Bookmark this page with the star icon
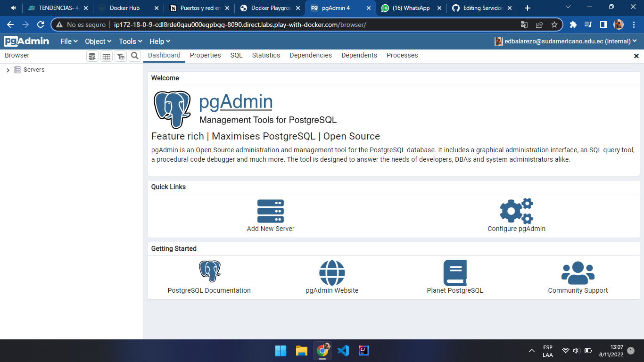The width and height of the screenshot is (644, 362). tap(554, 25)
